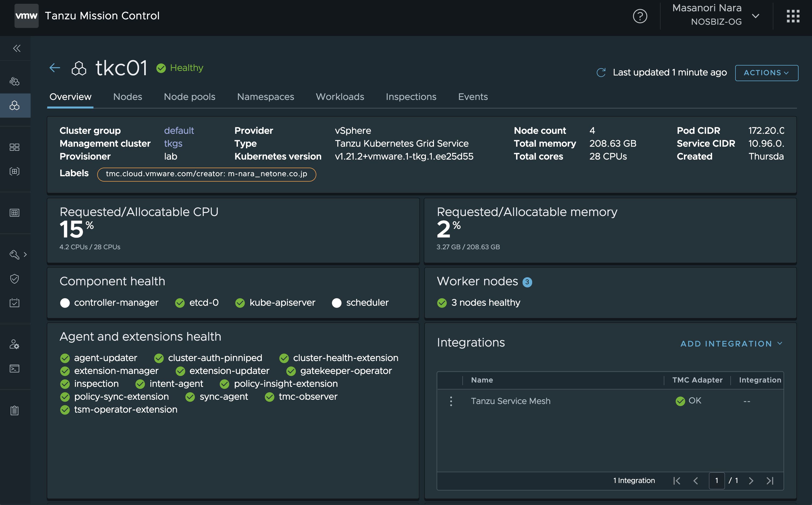Click the 3 nodes healthy status
Image resolution: width=812 pixels, height=505 pixels.
pos(479,303)
